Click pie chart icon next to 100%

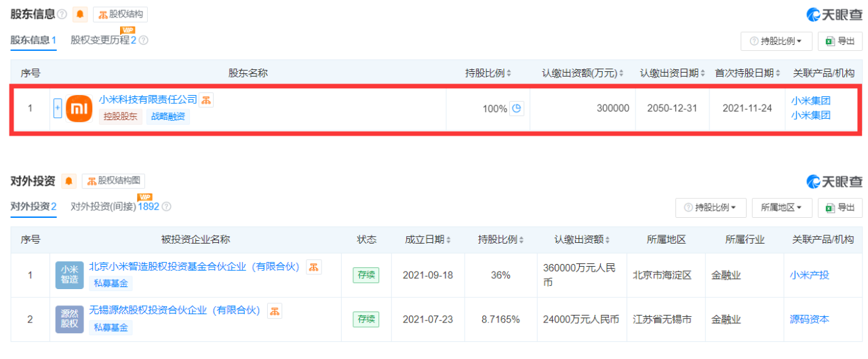[517, 108]
